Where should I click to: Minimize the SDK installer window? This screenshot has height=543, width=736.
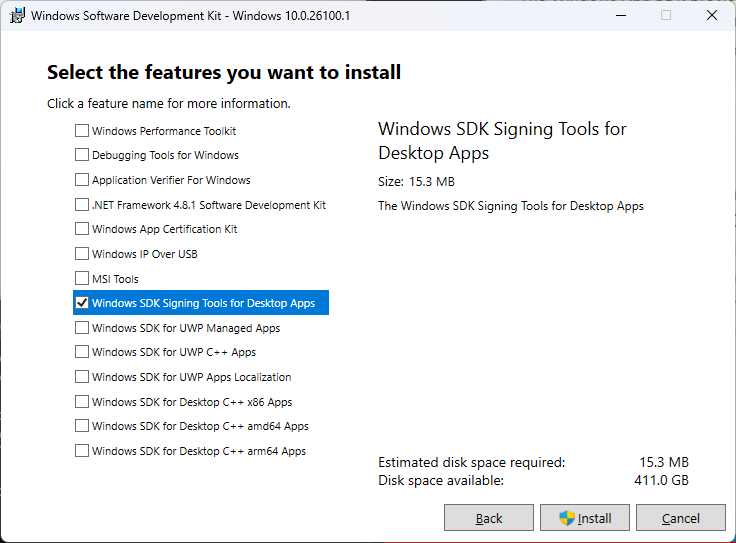(621, 15)
